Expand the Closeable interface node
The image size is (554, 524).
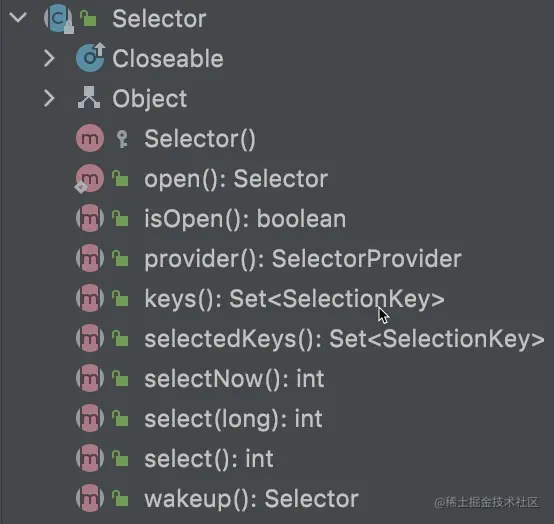tap(49, 58)
